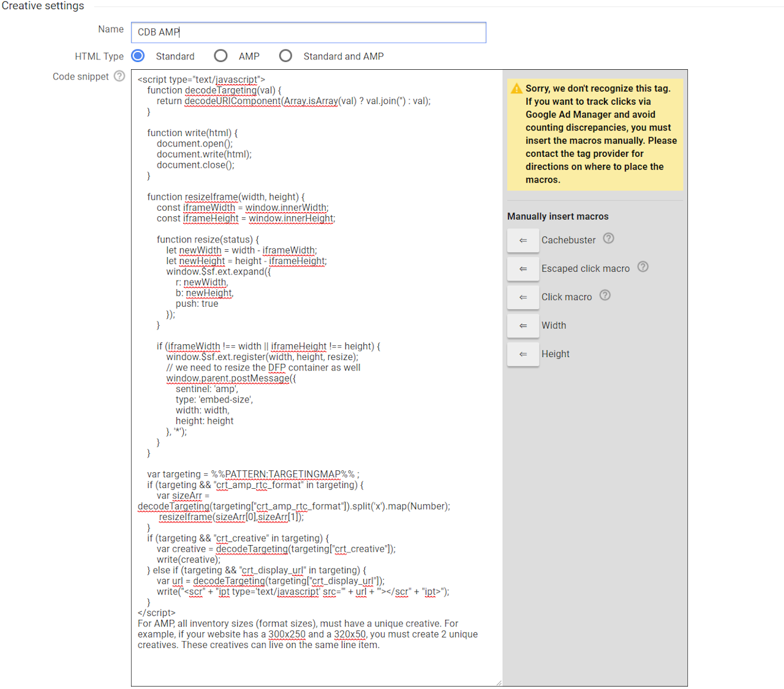The image size is (784, 689).
Task: Show help tooltip for Cachebuster
Action: pyautogui.click(x=608, y=238)
